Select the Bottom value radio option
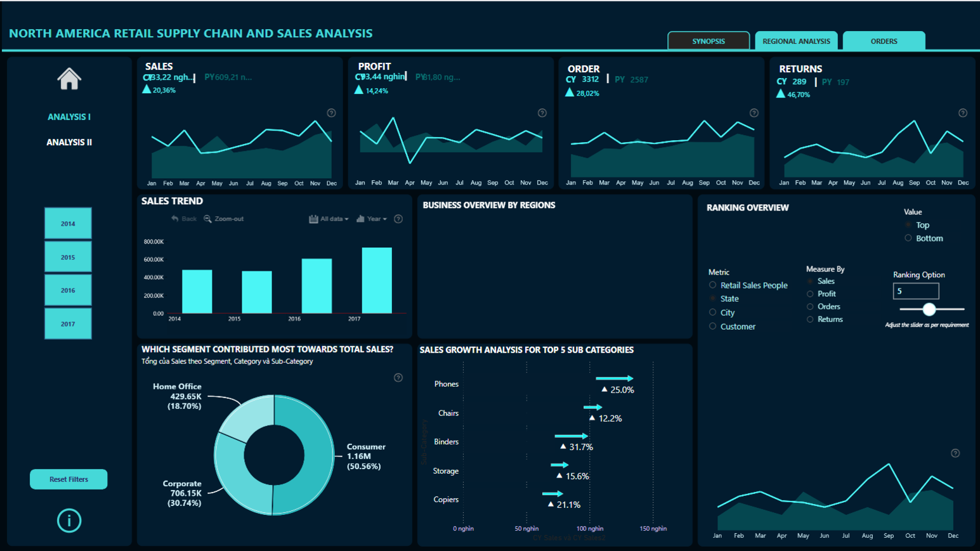 click(x=908, y=238)
